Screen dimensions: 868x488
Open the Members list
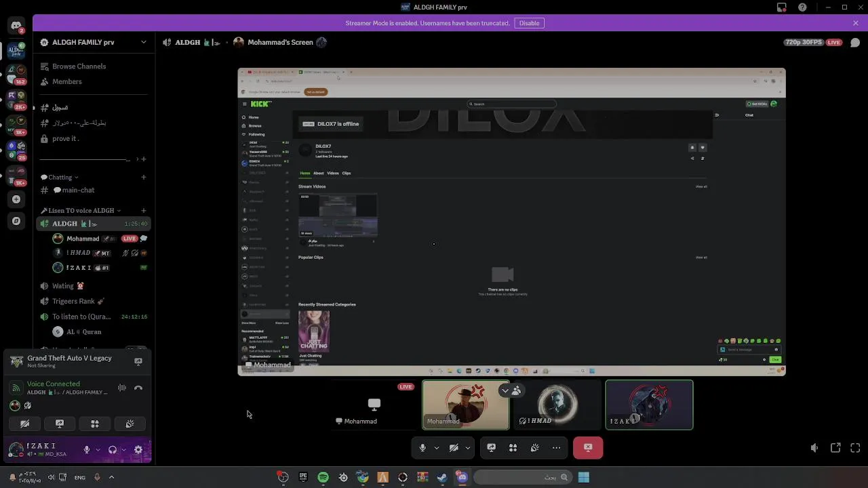[93, 81]
